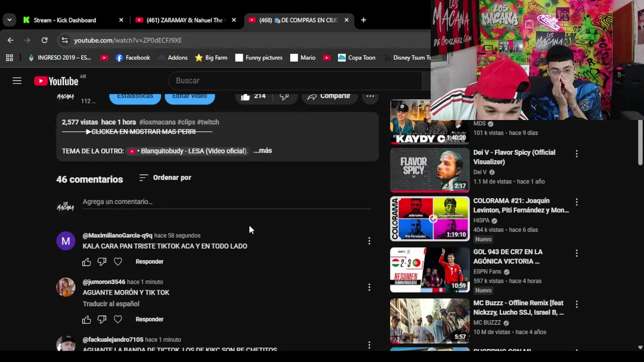
Task: Click the Agrega un comentario field
Action: pyautogui.click(x=226, y=202)
